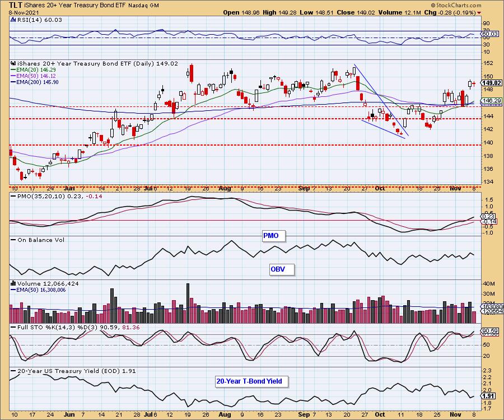The width and height of the screenshot is (504, 420).
Task: Click the -0.14 PMO signal value tag
Action: (488, 221)
